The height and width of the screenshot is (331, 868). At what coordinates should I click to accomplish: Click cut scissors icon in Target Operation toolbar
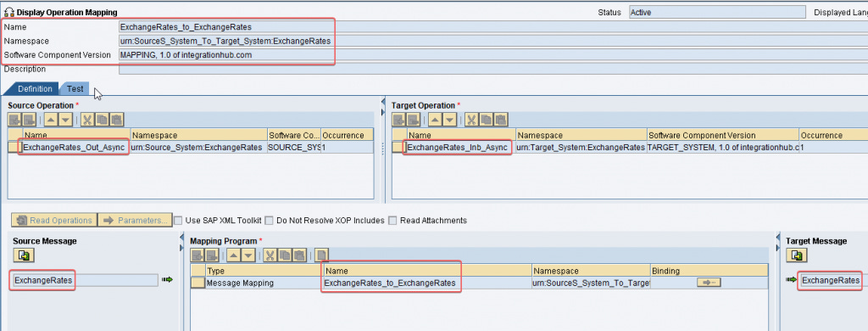tap(471, 119)
